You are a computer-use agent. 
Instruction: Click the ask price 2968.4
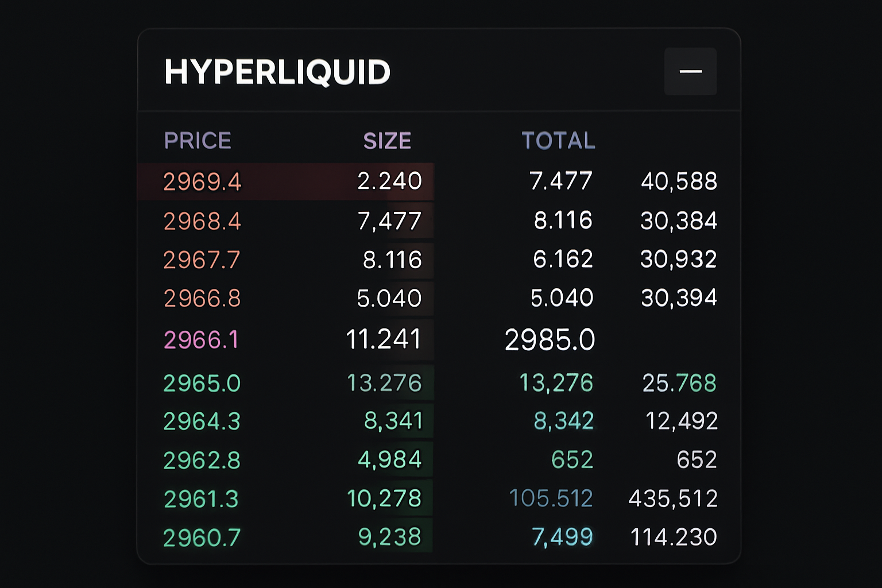[202, 220]
